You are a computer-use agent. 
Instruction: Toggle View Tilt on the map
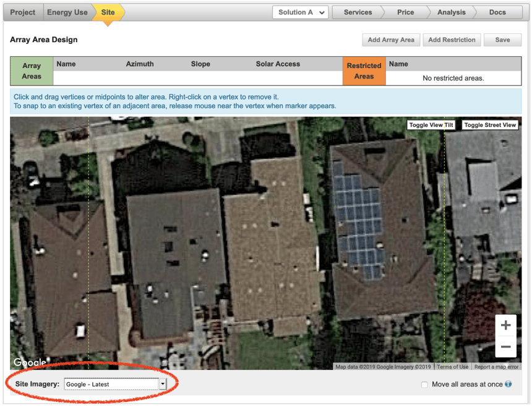point(431,124)
